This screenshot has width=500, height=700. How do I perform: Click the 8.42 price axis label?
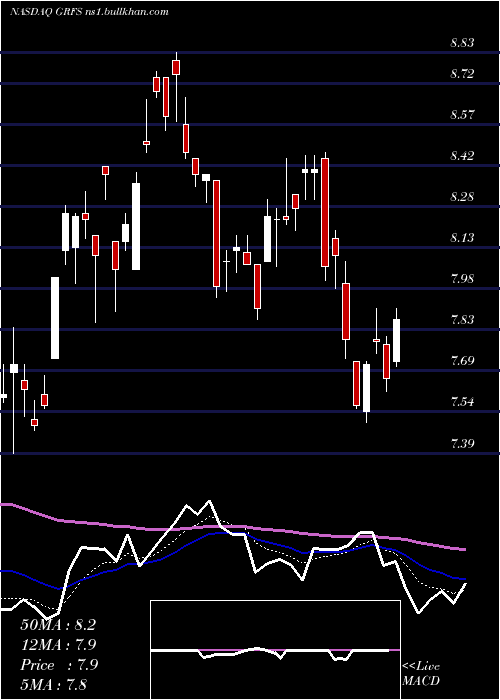462,156
